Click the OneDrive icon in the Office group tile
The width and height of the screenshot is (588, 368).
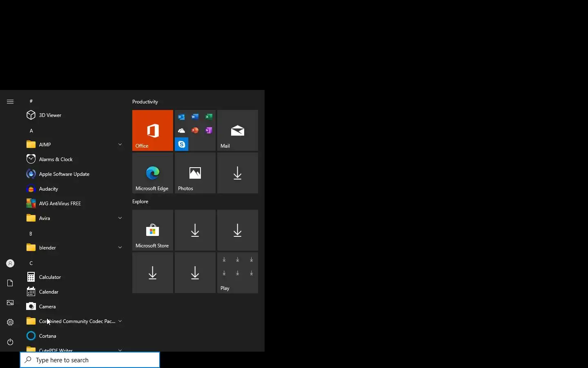182,130
